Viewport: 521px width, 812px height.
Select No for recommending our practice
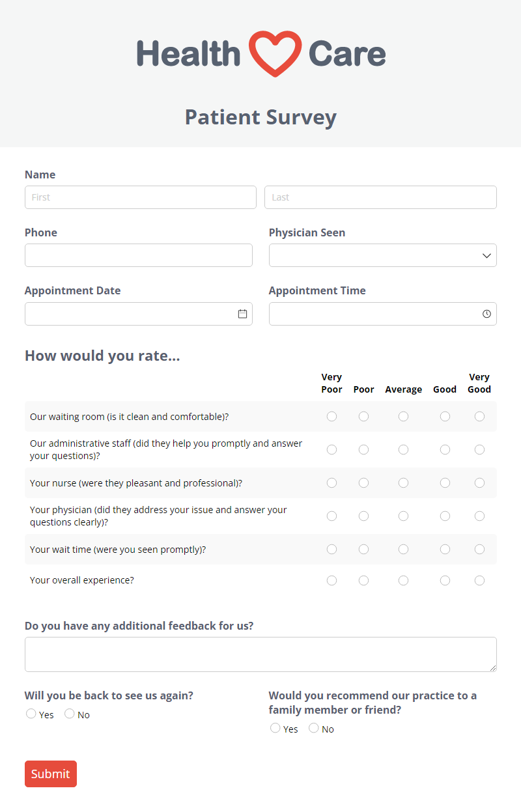tap(313, 728)
